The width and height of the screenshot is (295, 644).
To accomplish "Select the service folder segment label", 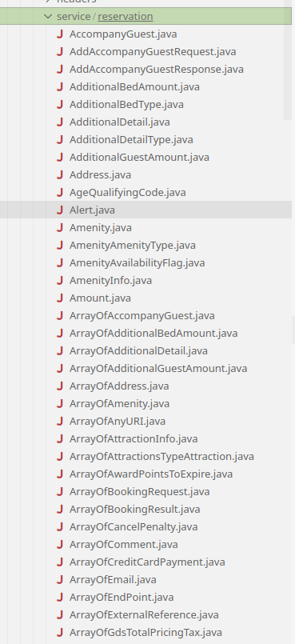I will coord(74,17).
